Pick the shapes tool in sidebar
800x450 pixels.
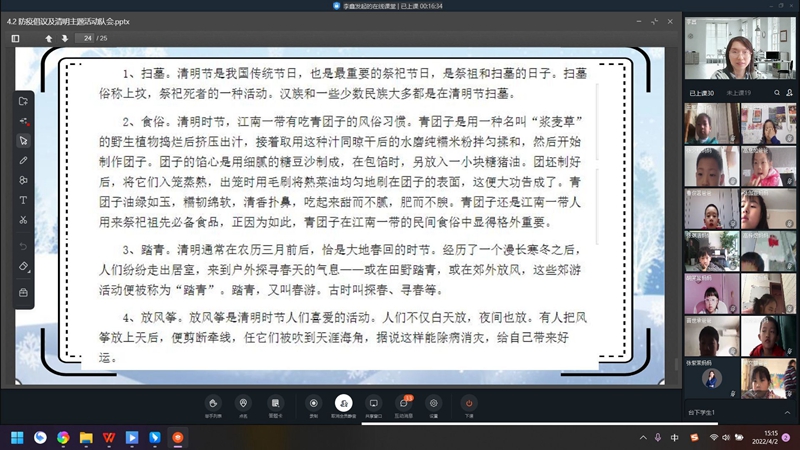pyautogui.click(x=23, y=180)
